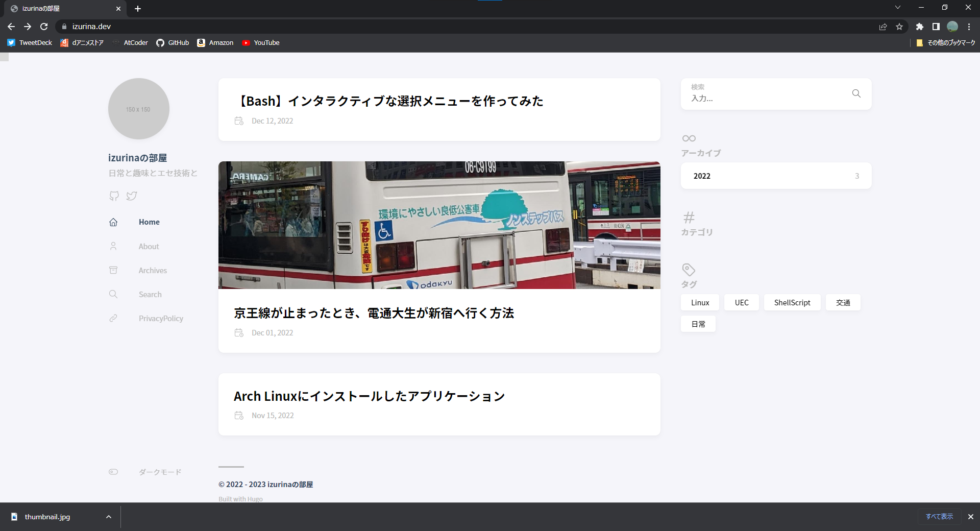980x531 pixels.
Task: Select the ShellScript tag
Action: (792, 302)
